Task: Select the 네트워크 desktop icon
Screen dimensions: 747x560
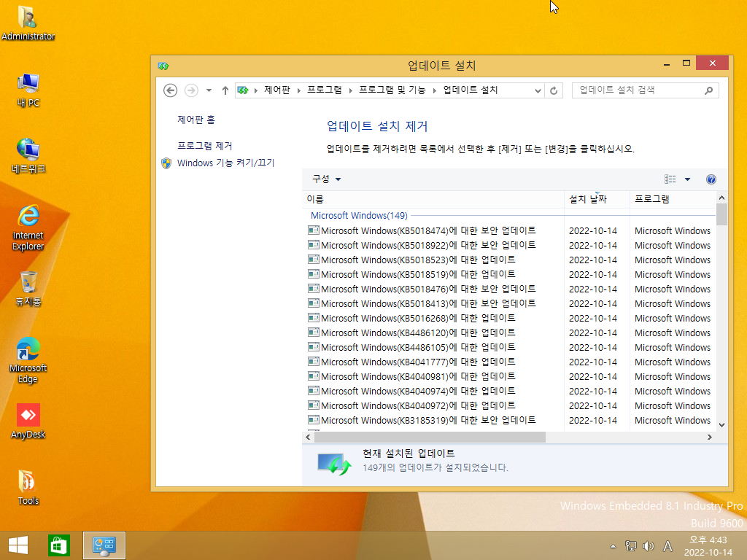Action: (x=28, y=156)
